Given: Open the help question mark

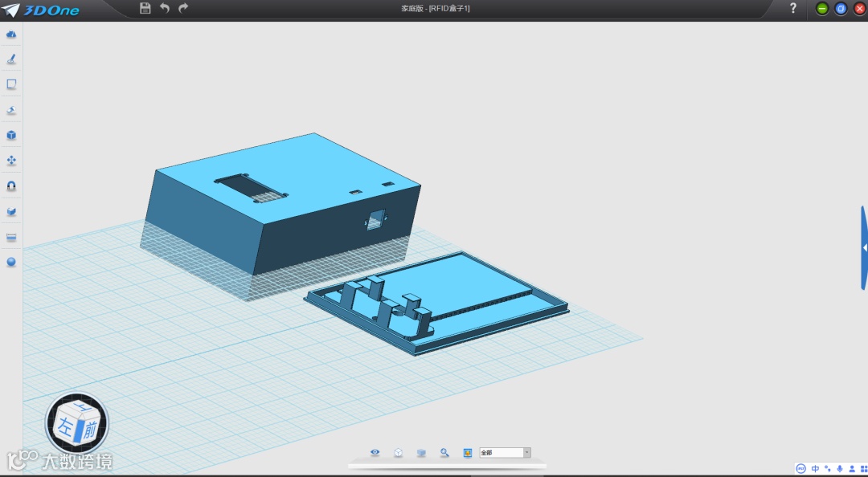Looking at the screenshot, I should tap(793, 8).
